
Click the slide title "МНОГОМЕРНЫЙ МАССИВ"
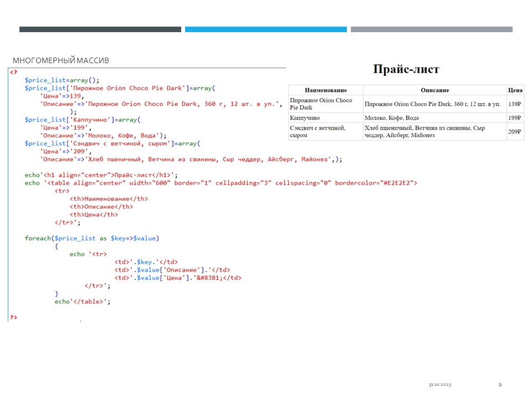[61, 60]
